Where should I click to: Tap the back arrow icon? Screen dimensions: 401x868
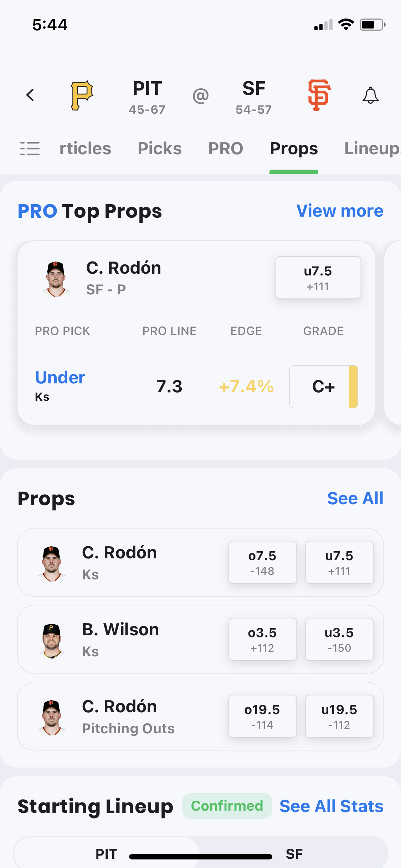30,95
